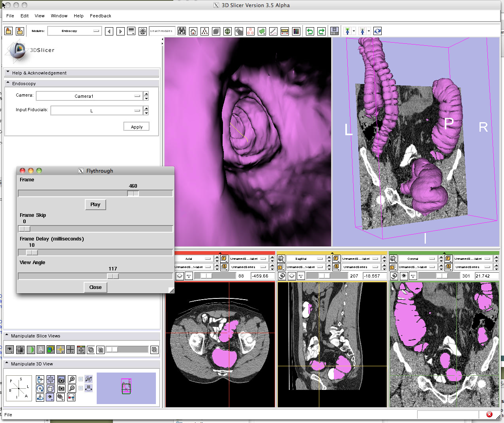Click the binoculars icon in the toolbar

(x=182, y=32)
